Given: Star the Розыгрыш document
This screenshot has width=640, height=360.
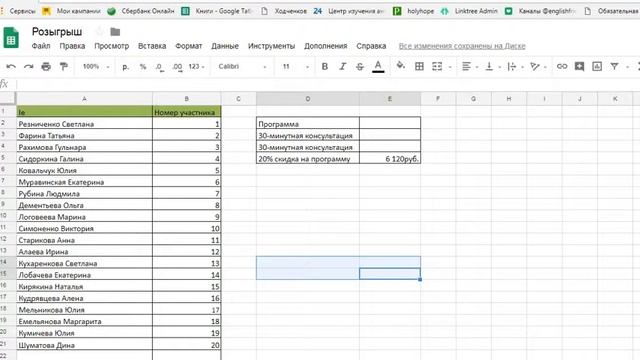Looking at the screenshot, I should (99, 31).
